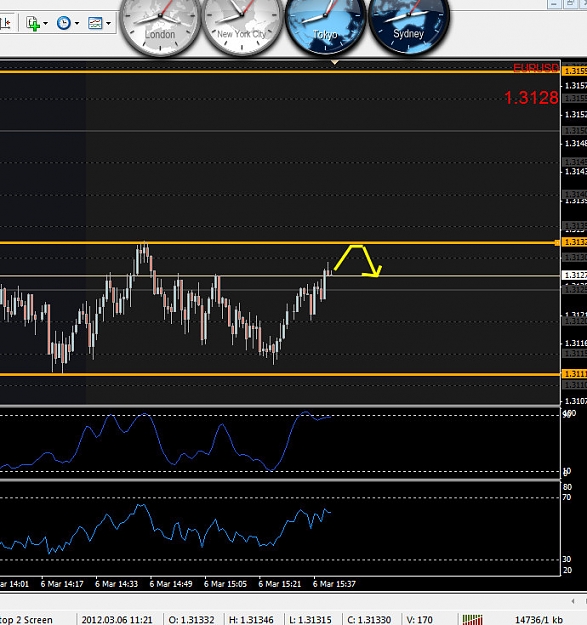Click the Indicators list icon with green plus
Screen dimensions: 587x625
(33, 23)
